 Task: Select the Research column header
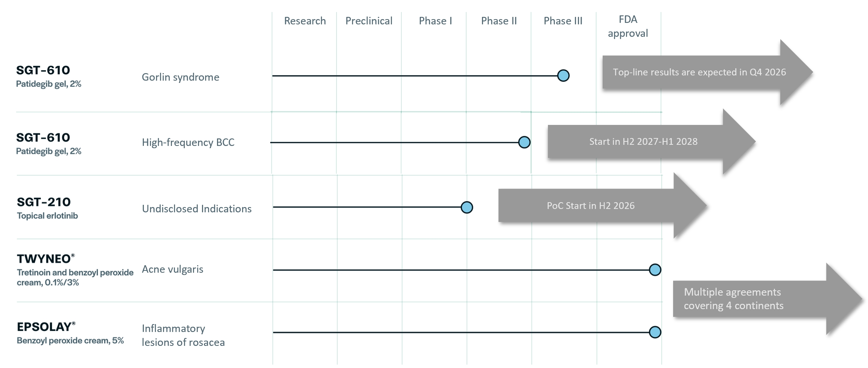305,21
